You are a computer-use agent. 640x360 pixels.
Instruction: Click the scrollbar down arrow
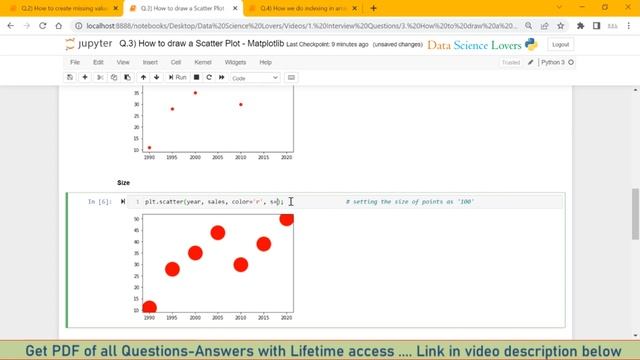pyautogui.click(x=635, y=336)
